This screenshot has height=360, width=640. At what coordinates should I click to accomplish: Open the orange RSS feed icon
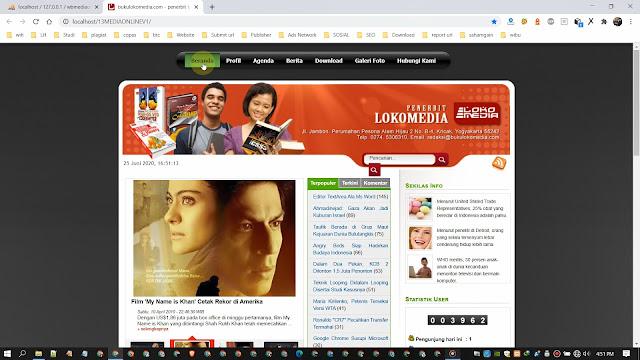(x=499, y=163)
